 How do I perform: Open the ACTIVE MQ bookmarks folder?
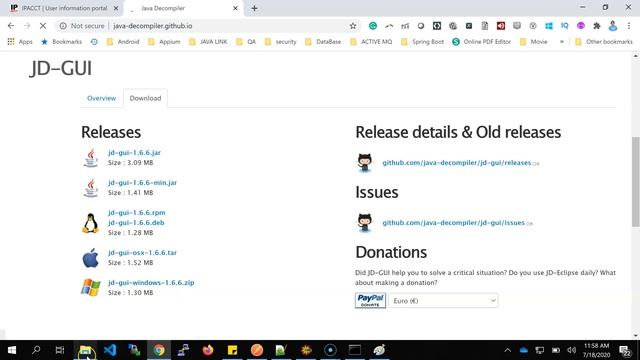click(x=371, y=42)
